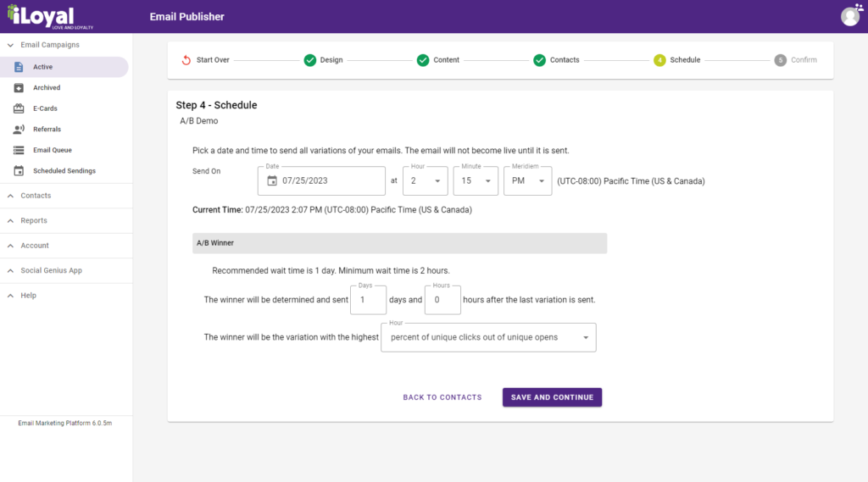Click the 'Current Time:' label

tap(218, 210)
